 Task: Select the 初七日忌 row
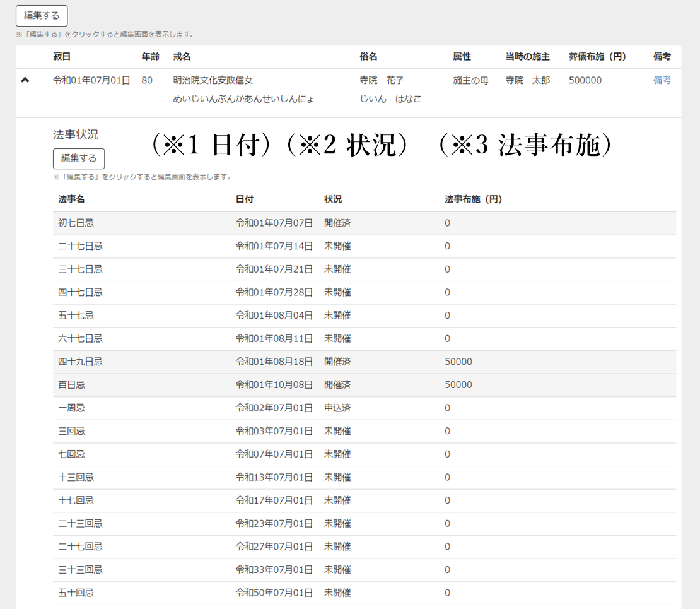76,223
